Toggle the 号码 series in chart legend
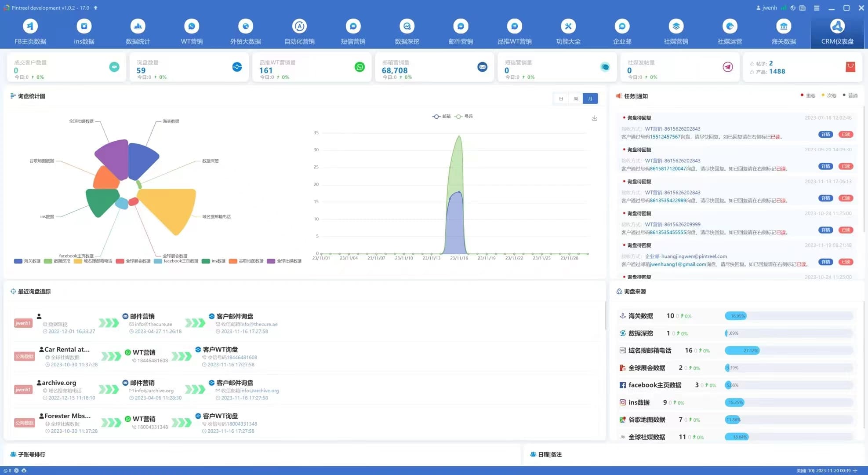 point(464,117)
